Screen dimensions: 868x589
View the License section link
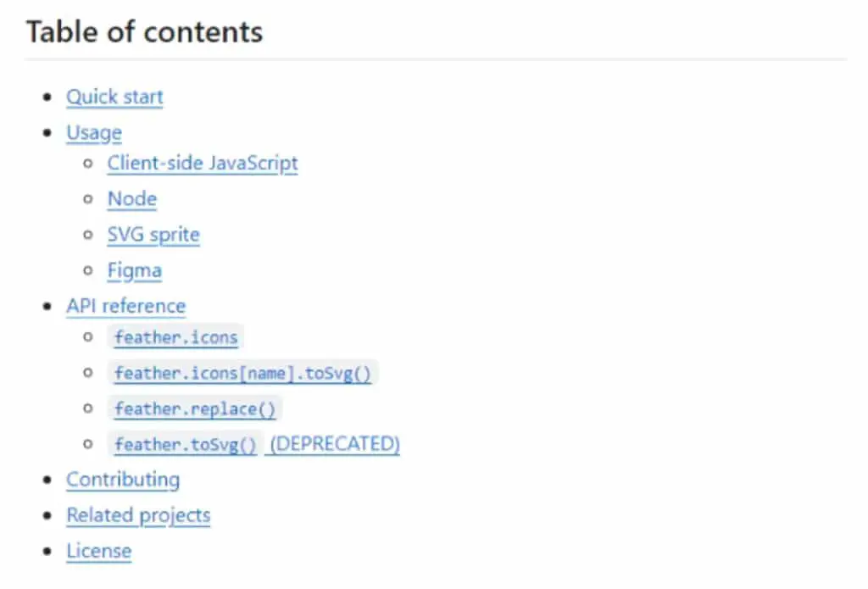tap(99, 552)
